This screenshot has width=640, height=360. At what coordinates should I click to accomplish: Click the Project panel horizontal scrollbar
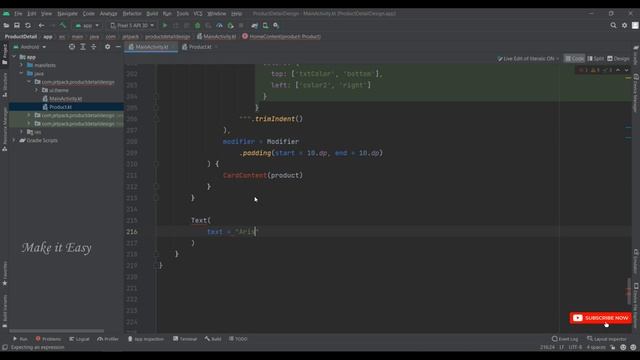(x=56, y=331)
